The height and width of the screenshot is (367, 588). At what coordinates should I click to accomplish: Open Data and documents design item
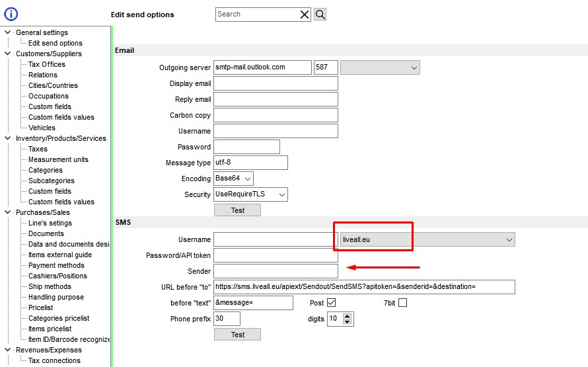(69, 244)
